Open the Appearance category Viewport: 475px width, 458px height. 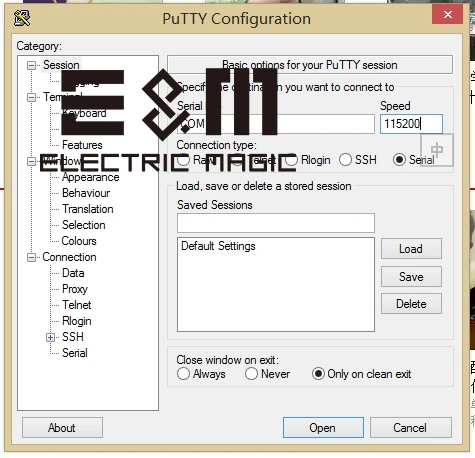90,177
